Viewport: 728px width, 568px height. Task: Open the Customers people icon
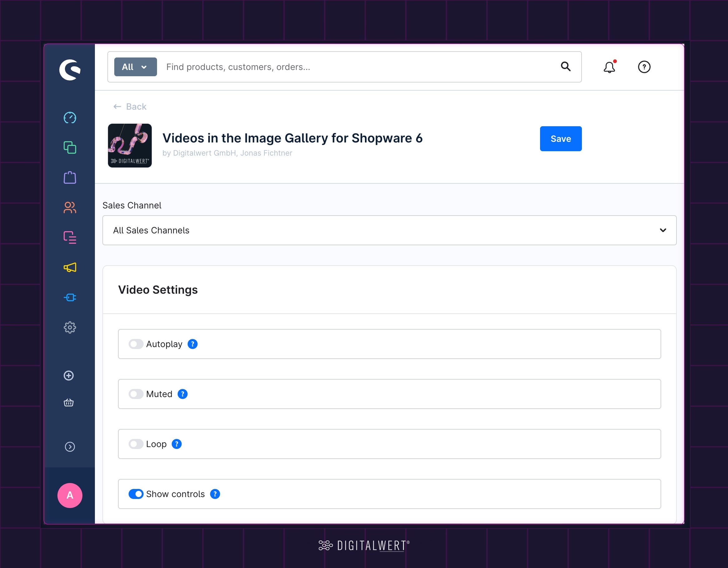tap(70, 207)
